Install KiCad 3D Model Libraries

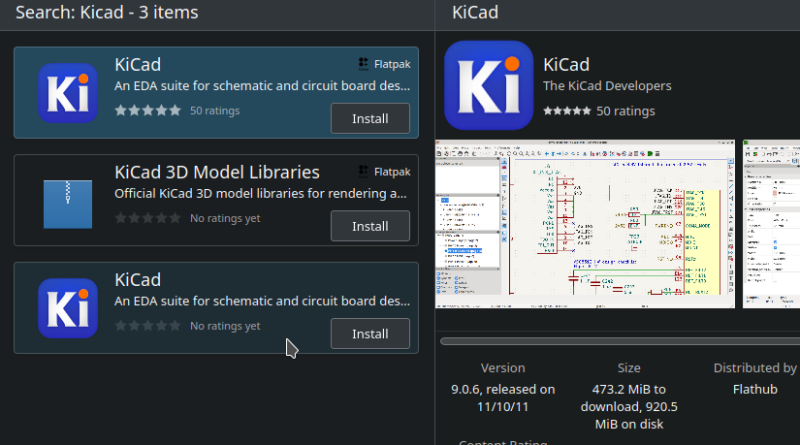pyautogui.click(x=370, y=226)
